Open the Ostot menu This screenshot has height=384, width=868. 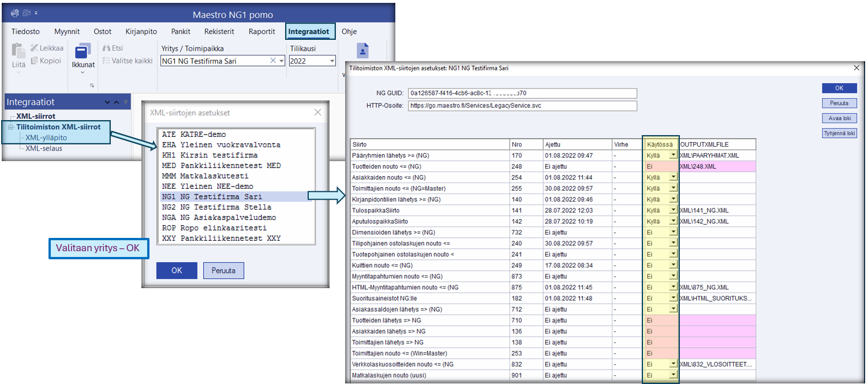pos(103,32)
